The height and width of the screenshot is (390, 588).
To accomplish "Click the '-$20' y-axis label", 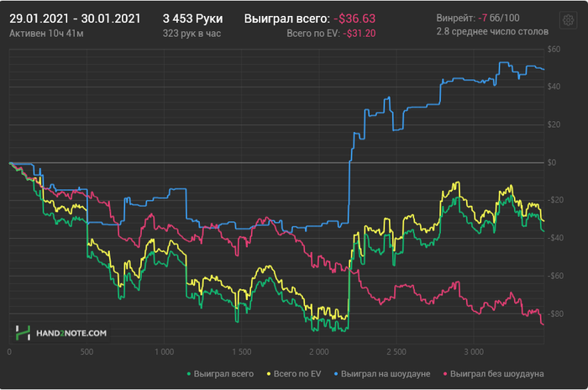I will 555,200.
